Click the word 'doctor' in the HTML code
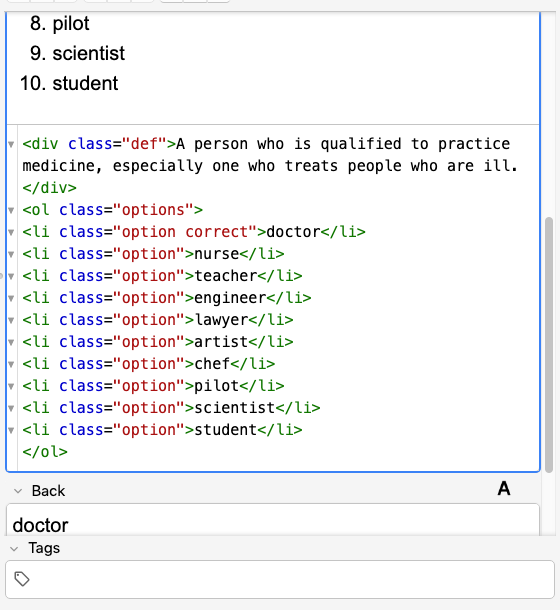Image resolution: width=560 pixels, height=610 pixels. (x=293, y=232)
